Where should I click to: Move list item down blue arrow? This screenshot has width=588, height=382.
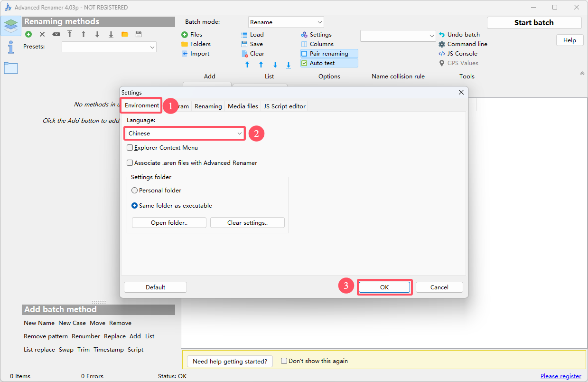click(x=275, y=65)
